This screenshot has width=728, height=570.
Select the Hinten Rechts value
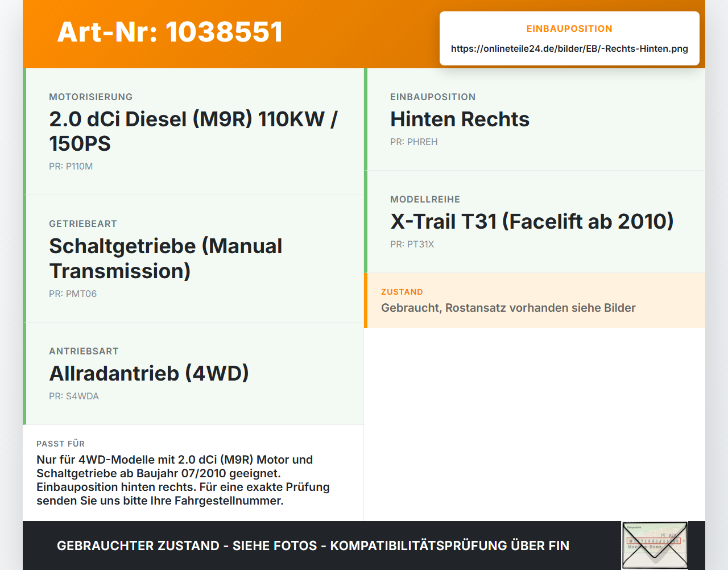click(x=460, y=119)
